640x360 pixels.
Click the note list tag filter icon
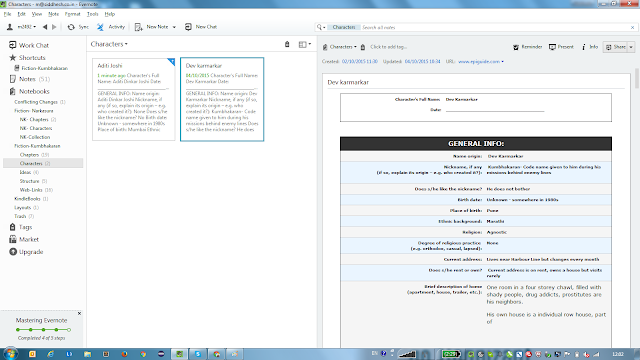(287, 44)
